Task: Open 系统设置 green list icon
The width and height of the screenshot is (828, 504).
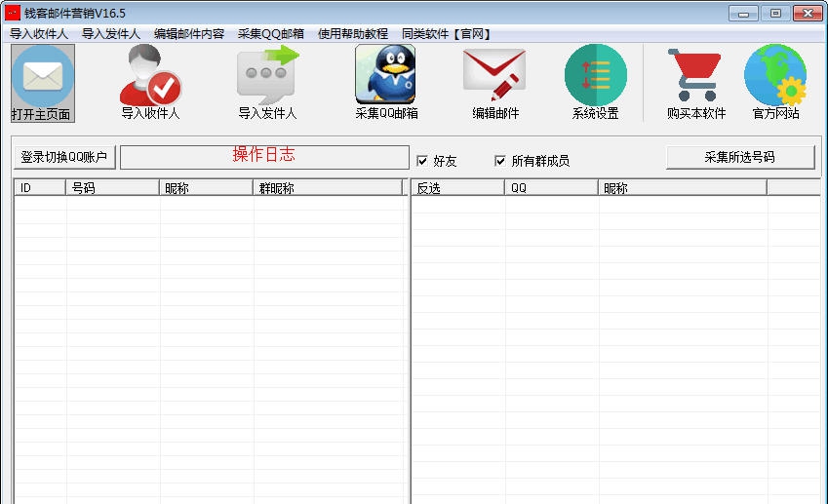Action: point(596,82)
